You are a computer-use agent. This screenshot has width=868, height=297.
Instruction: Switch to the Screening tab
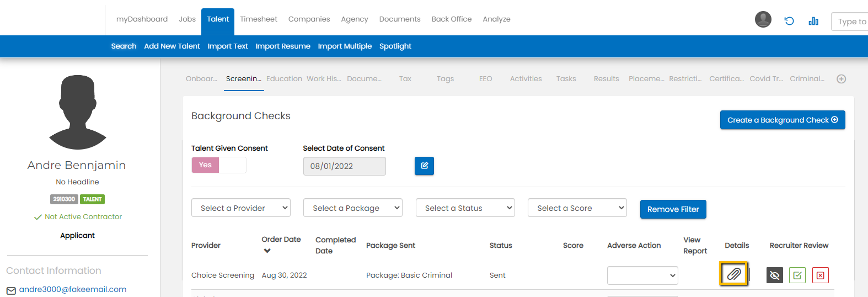tap(244, 79)
